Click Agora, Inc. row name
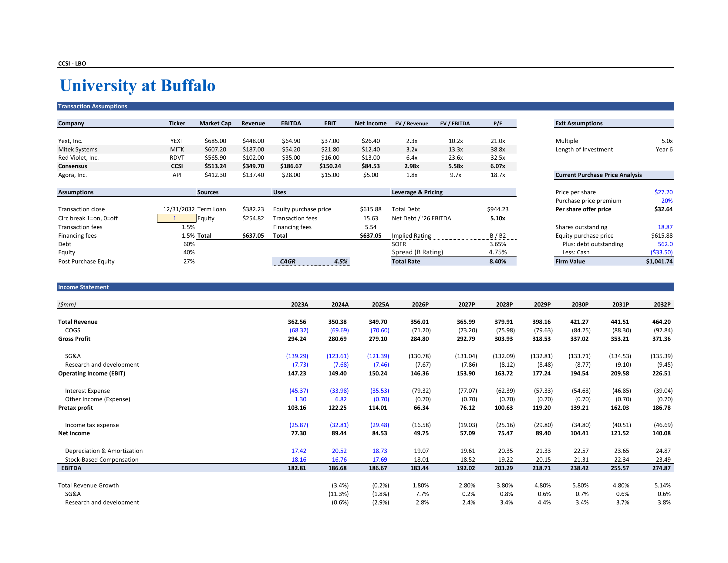 (x=72, y=175)
